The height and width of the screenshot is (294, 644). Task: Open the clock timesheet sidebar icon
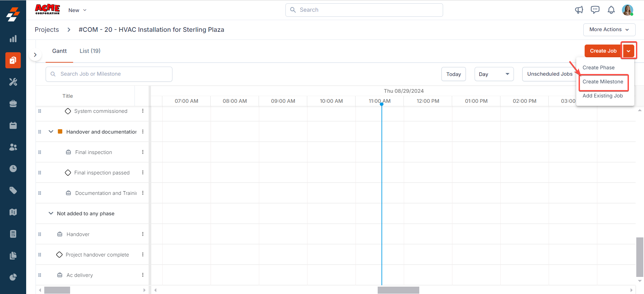tap(13, 168)
